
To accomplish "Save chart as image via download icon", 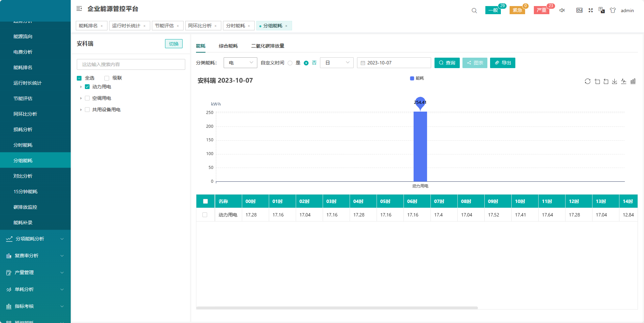I will [615, 81].
